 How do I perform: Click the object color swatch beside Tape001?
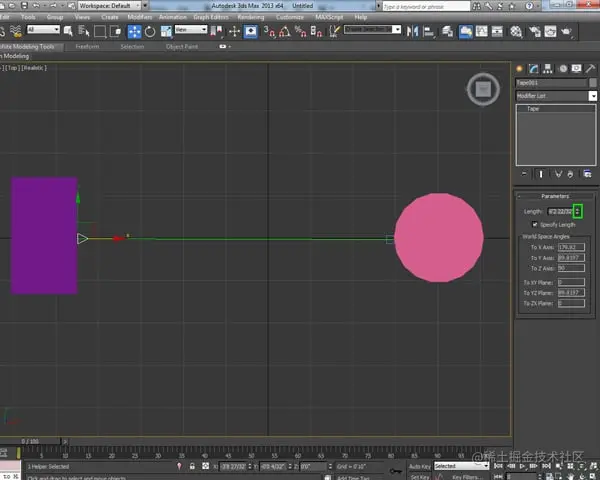tap(593, 83)
